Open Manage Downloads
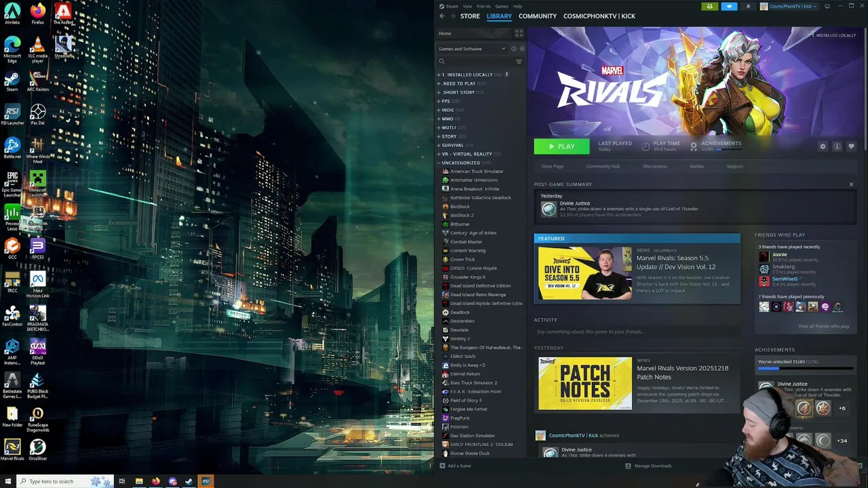 648,466
